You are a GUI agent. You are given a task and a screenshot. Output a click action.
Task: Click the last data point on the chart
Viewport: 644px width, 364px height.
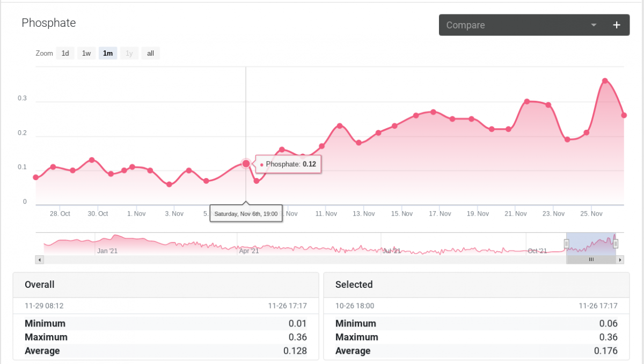tap(624, 115)
